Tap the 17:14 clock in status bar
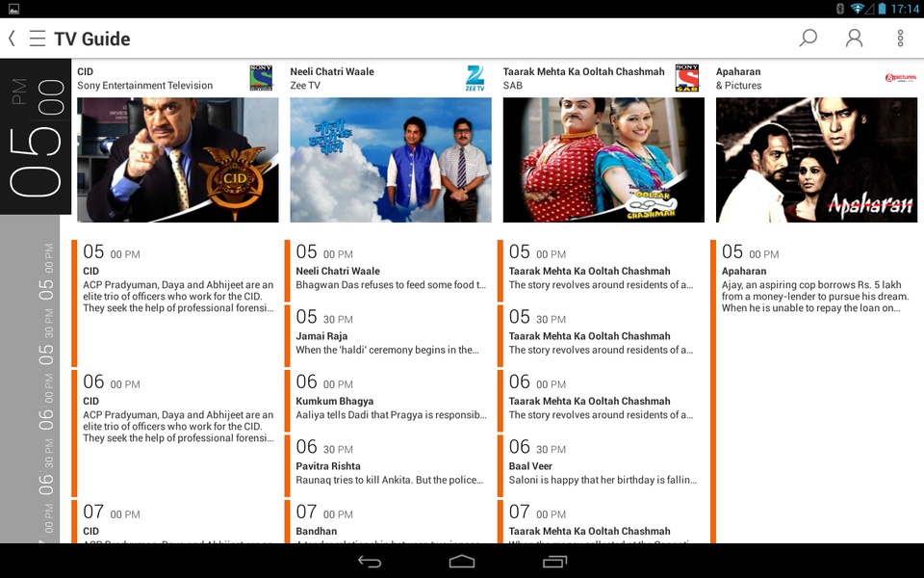Viewport: 924px width, 578px height. point(905,9)
